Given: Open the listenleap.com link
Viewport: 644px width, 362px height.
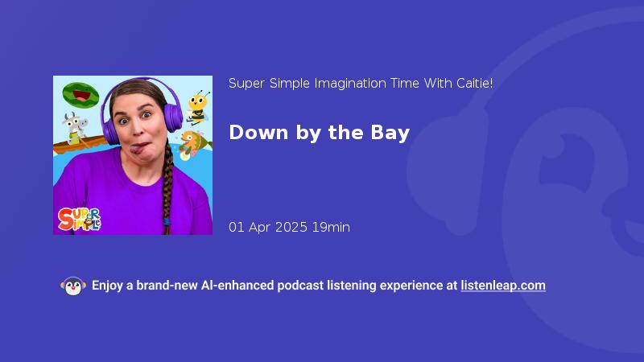Looking at the screenshot, I should (503, 286).
